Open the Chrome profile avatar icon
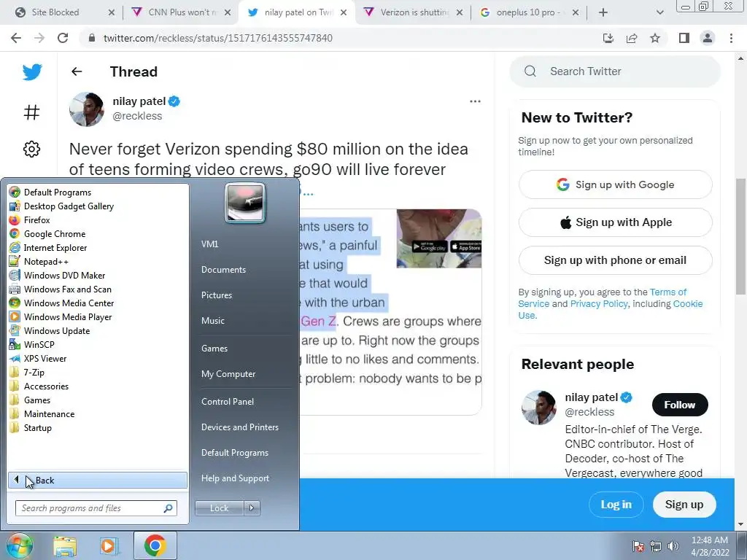This screenshot has width=747, height=560. pyautogui.click(x=708, y=38)
